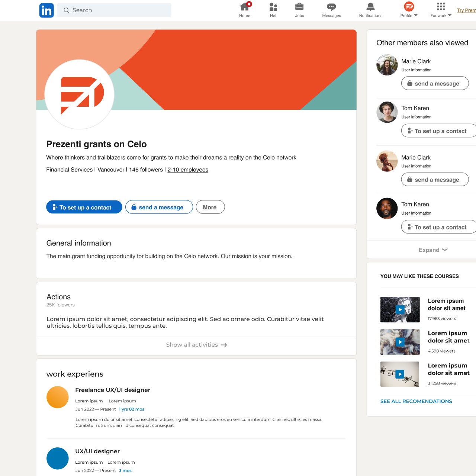Send a message to second Marie Clark
This screenshot has height=476, width=476.
pyautogui.click(x=435, y=179)
